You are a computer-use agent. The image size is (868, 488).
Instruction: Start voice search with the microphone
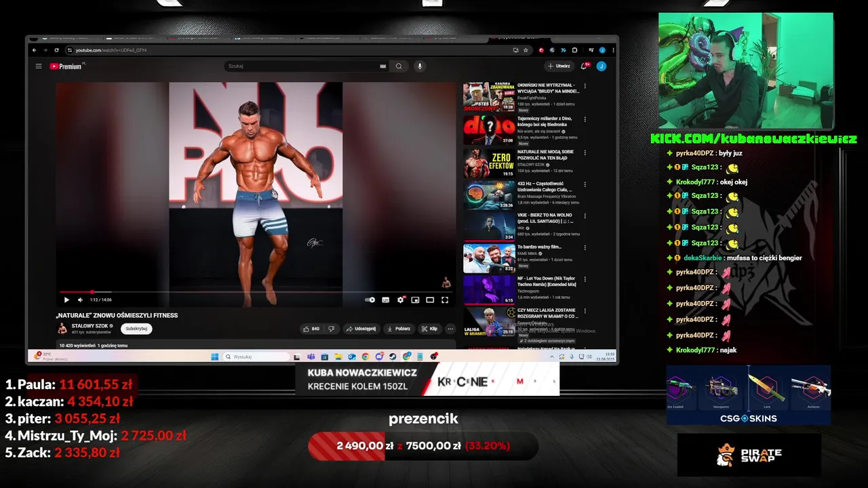point(420,66)
